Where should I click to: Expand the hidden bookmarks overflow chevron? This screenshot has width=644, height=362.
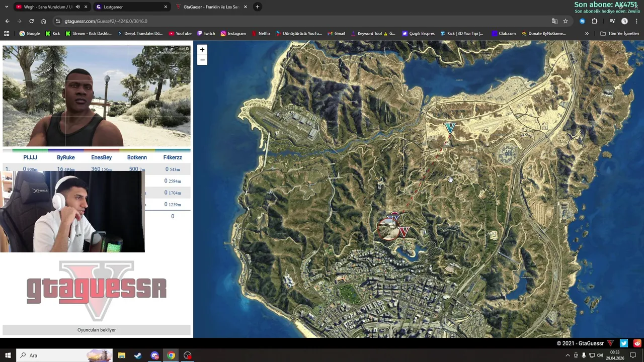point(587,34)
